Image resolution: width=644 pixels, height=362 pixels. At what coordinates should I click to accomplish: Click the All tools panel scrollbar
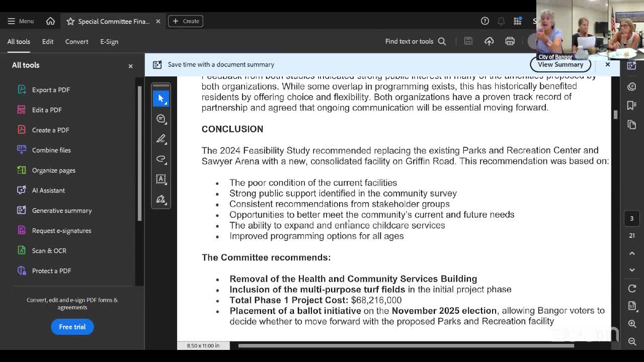pos(140,153)
